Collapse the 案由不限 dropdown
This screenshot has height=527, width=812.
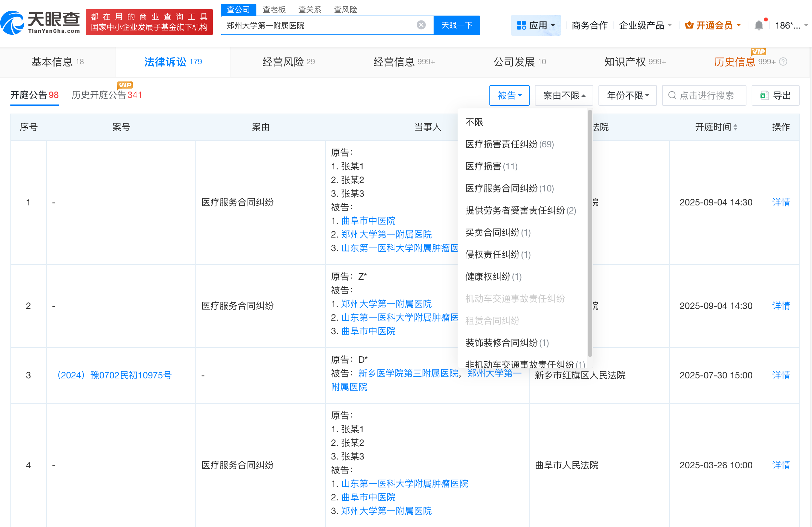click(563, 95)
